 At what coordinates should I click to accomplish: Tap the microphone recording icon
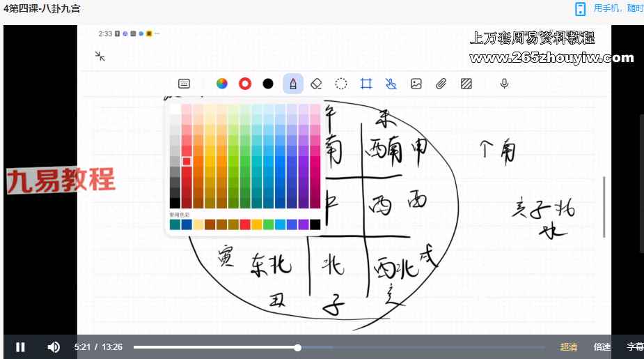504,84
